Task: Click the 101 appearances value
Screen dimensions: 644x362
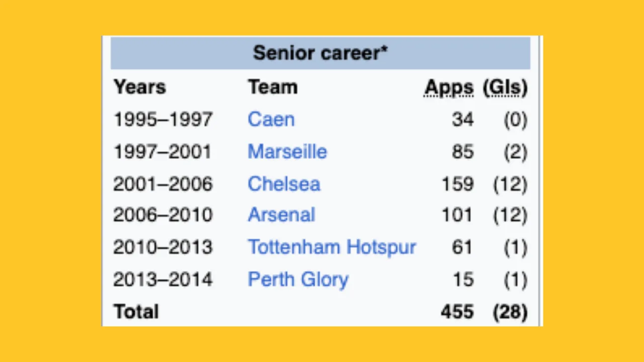Action: [x=457, y=215]
